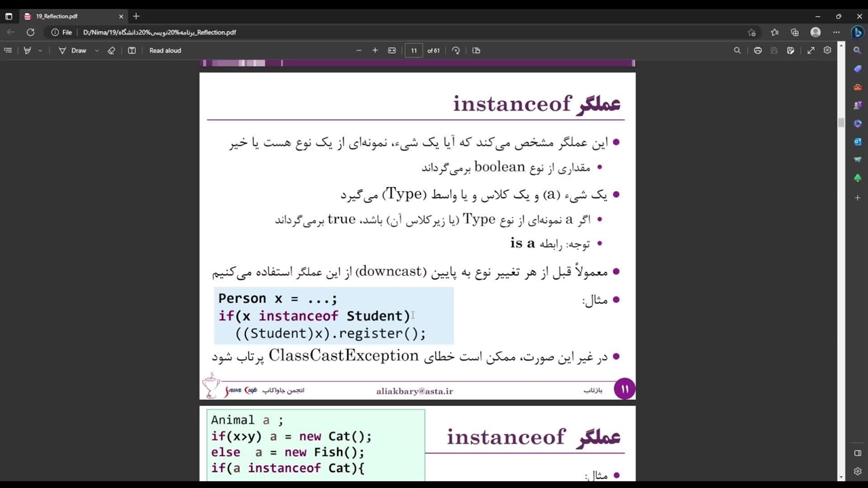868x488 pixels.
Task: Switch to the 19_Reflection.pdf tab
Action: coord(68,16)
